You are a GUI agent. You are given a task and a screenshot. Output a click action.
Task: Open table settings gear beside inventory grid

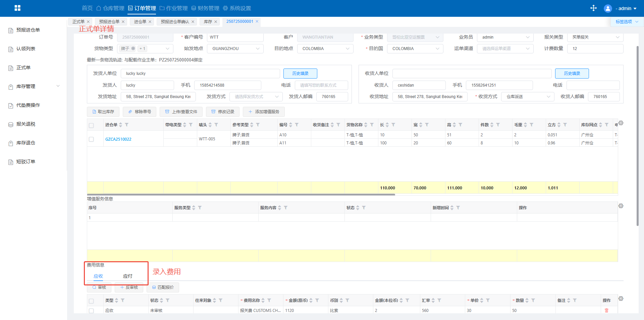[621, 123]
